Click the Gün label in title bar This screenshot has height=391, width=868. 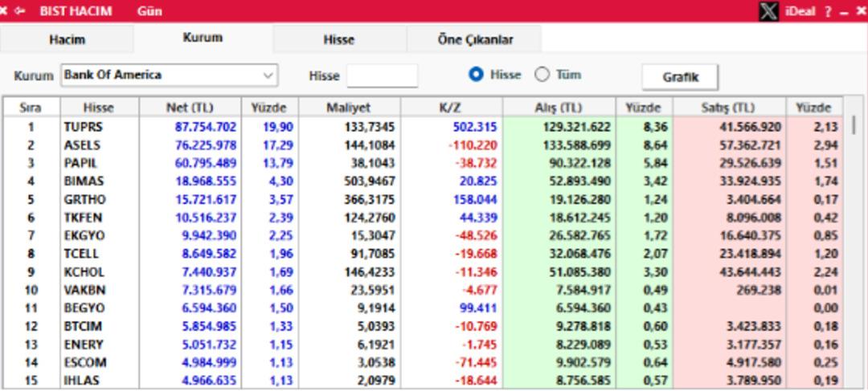coord(149,11)
